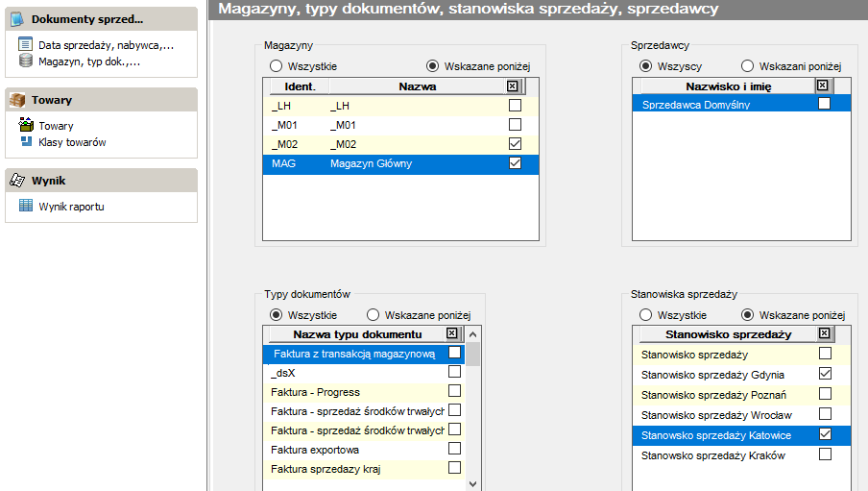Select Wszystkie radio in Magazyny

(276, 66)
